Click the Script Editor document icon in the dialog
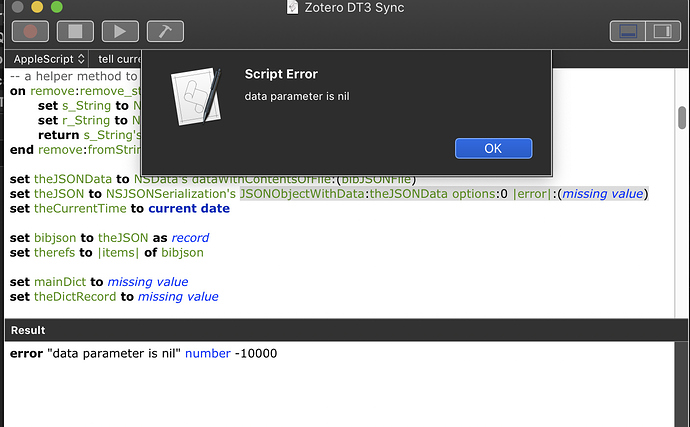 tap(196, 96)
